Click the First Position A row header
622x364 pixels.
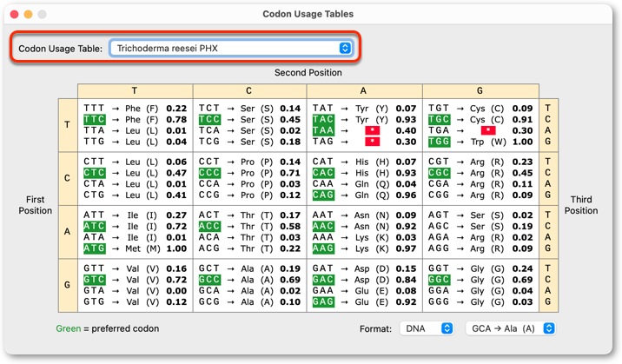click(x=68, y=232)
